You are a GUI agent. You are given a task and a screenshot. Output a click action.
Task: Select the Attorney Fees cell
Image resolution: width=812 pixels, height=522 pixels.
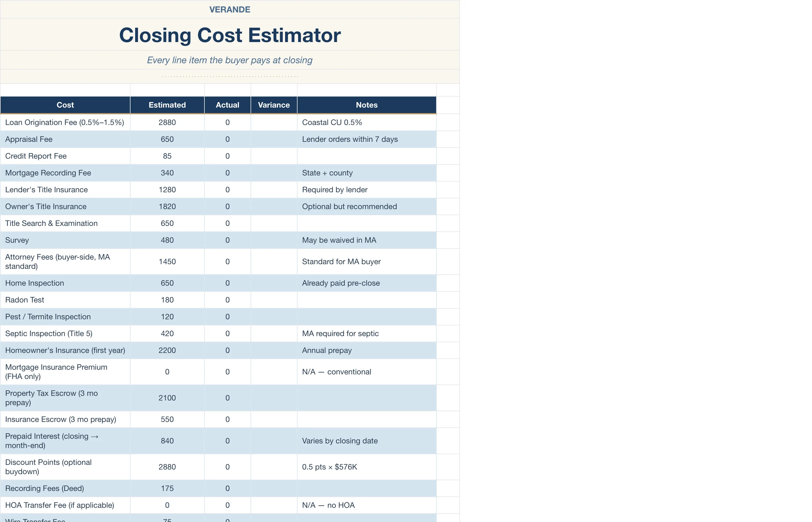(65, 262)
